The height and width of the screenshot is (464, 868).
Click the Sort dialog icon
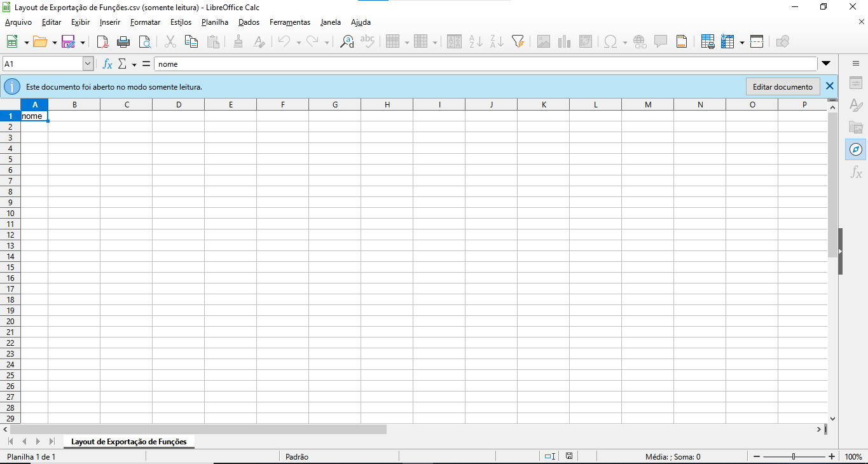click(455, 42)
